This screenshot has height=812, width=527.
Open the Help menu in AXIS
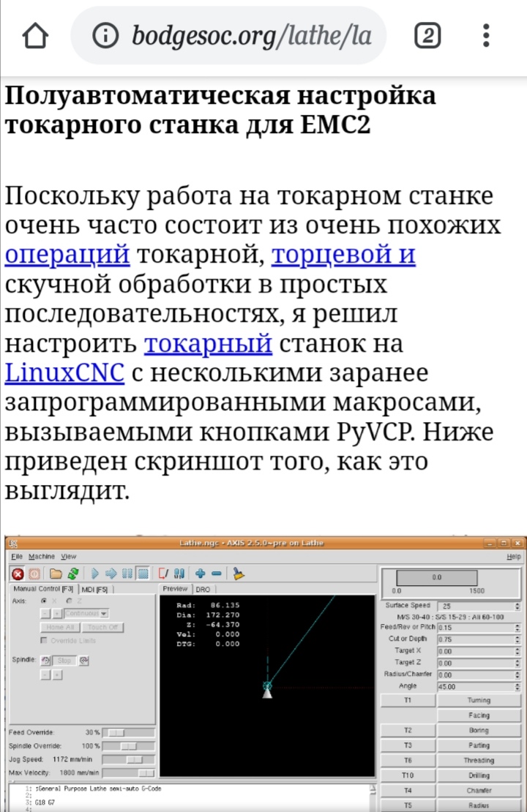pos(513,556)
